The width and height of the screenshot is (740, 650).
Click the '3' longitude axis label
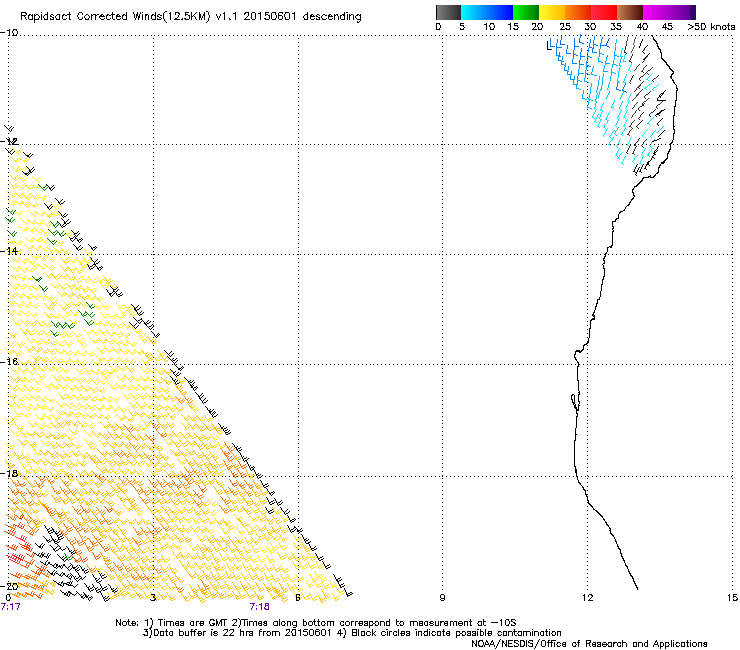click(x=153, y=598)
